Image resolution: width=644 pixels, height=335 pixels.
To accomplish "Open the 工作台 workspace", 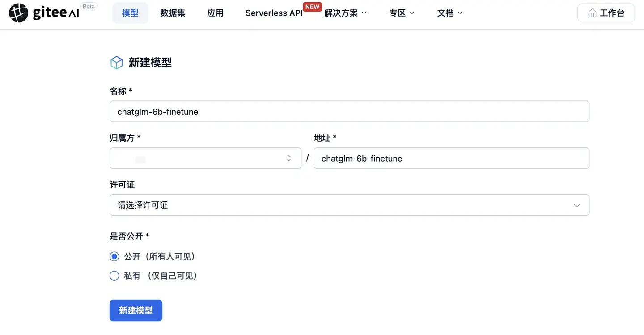I will point(606,13).
